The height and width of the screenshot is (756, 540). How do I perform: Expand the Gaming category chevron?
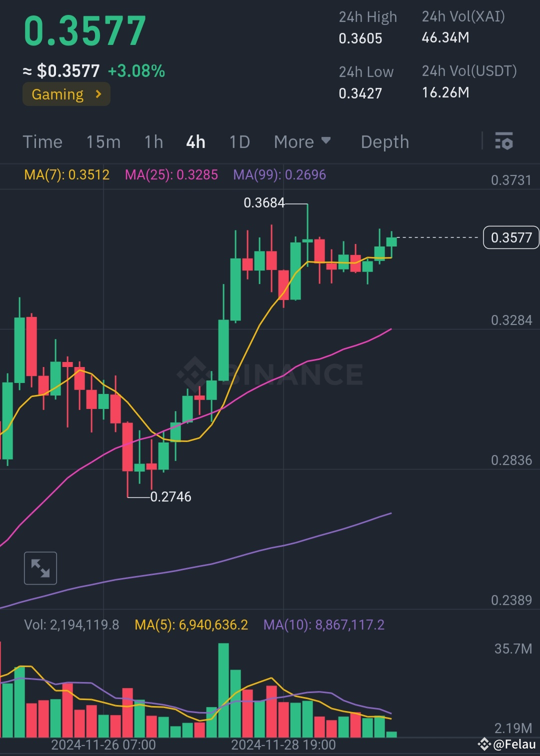coord(98,94)
